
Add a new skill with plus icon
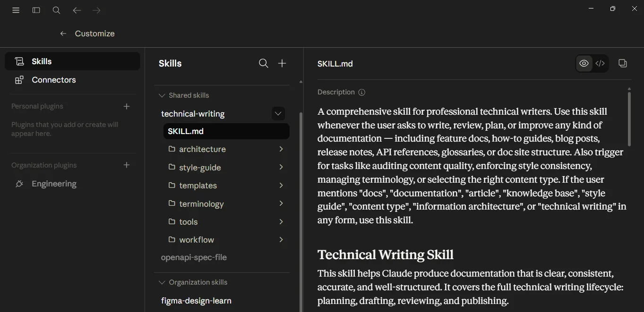[x=282, y=63]
